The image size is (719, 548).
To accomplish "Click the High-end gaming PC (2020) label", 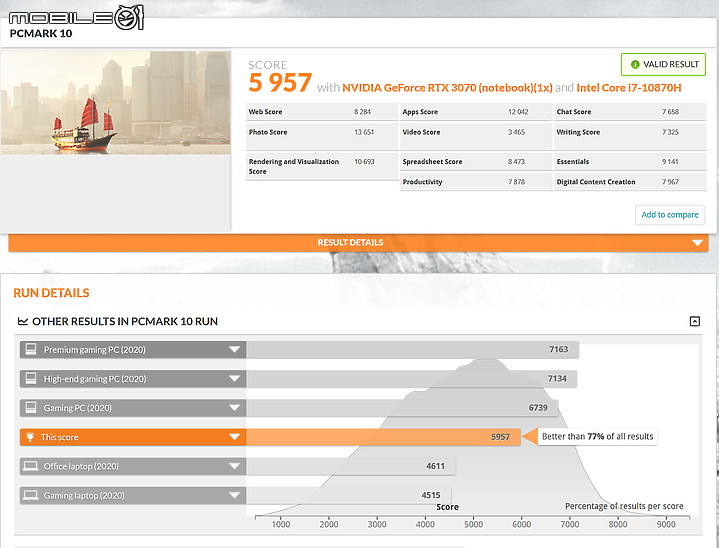I will tap(95, 379).
